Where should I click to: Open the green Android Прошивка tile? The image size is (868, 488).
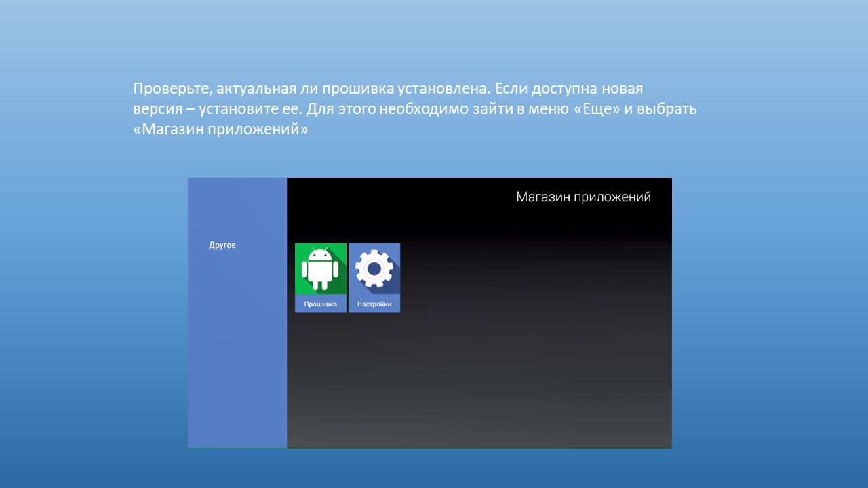click(x=320, y=278)
